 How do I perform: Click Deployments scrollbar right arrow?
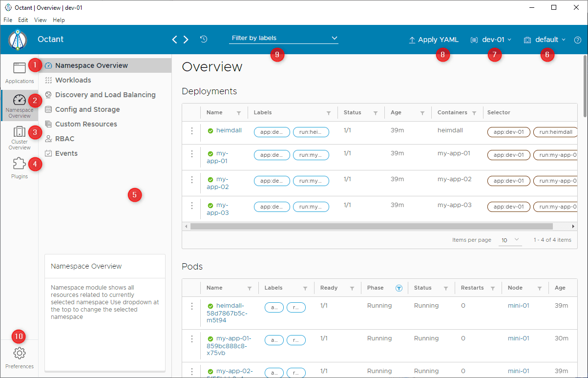coord(574,227)
